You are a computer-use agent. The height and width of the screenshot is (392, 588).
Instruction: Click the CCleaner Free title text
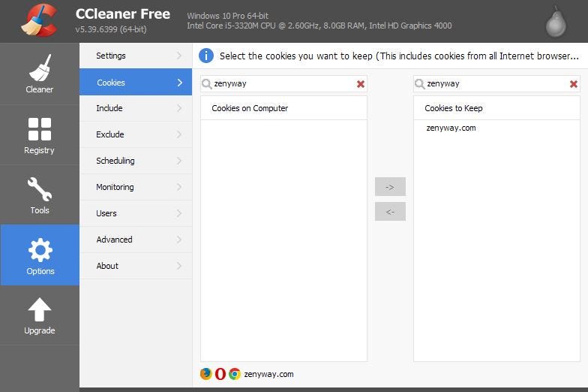[x=123, y=14]
